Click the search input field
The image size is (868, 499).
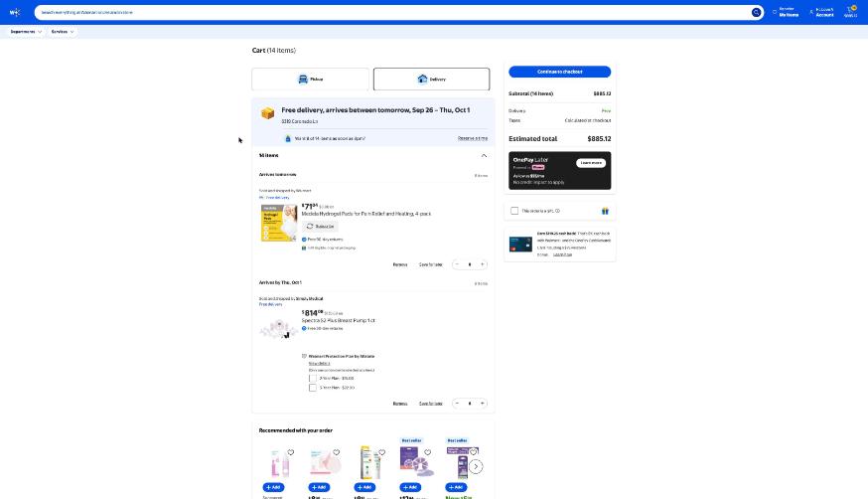(x=392, y=12)
